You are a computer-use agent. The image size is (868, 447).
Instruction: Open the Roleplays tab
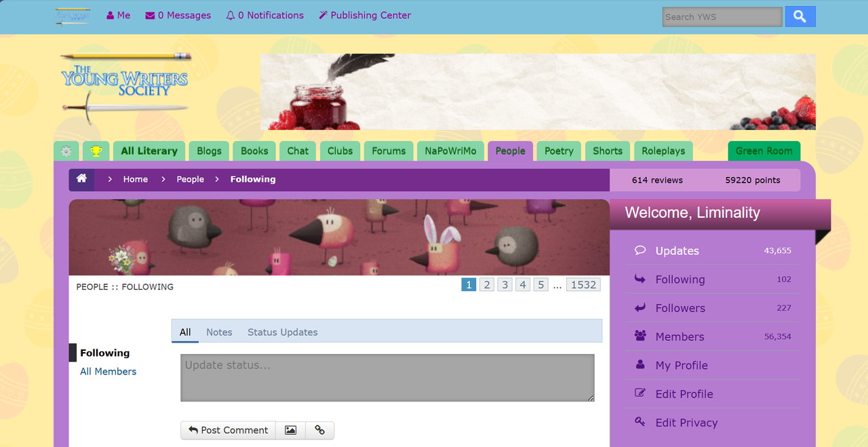(663, 151)
